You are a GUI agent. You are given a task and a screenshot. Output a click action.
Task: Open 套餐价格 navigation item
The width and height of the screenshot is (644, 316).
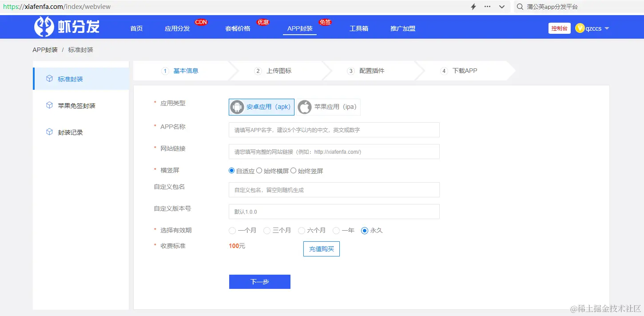point(238,28)
